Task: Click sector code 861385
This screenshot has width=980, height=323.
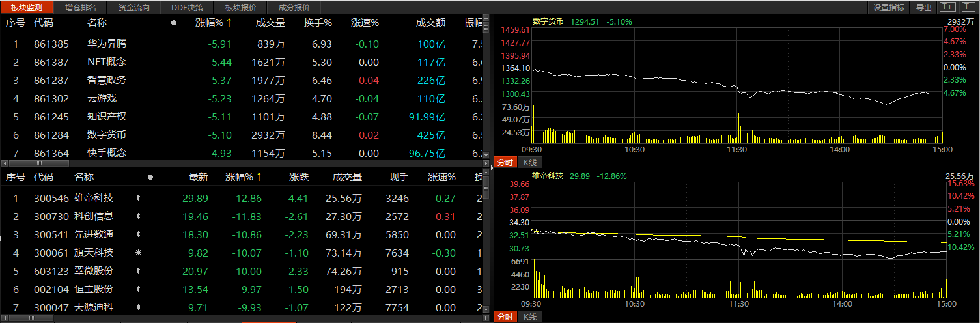Action: point(51,44)
